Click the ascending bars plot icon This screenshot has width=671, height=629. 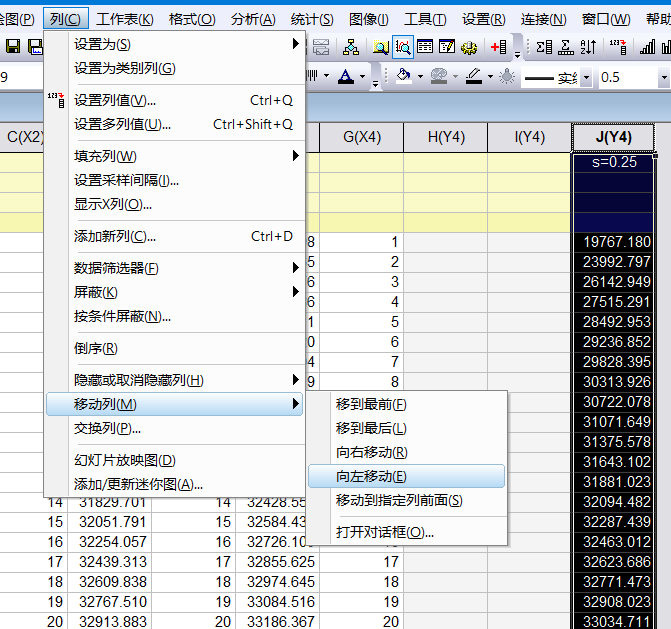(x=647, y=47)
